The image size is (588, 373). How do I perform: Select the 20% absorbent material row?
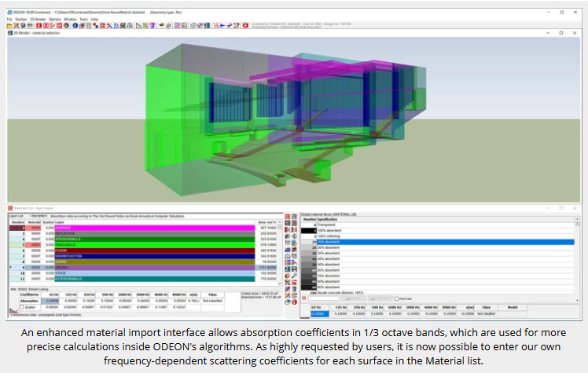point(438,247)
